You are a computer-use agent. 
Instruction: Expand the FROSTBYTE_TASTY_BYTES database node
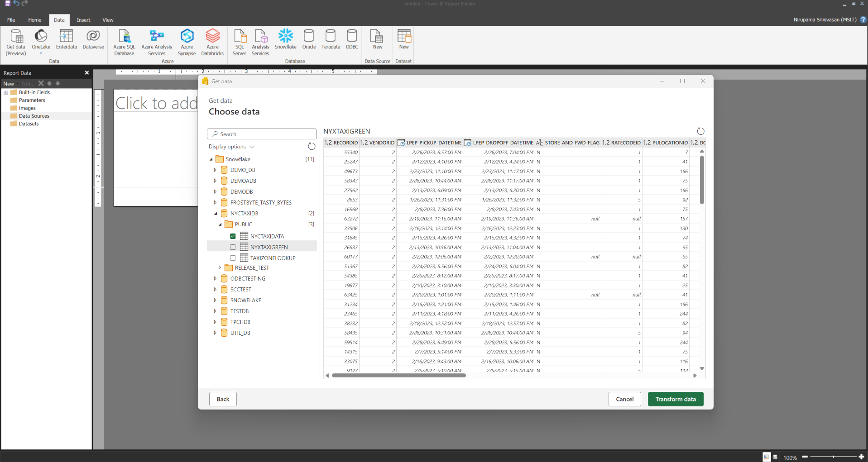216,203
